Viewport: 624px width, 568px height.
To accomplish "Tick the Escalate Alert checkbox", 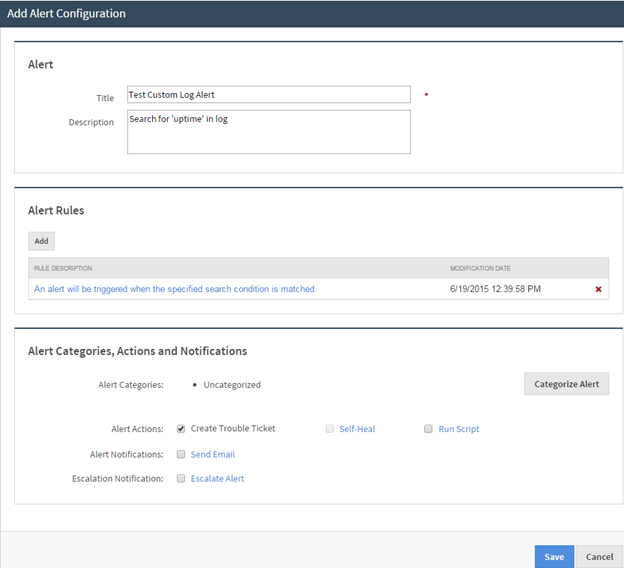I will [x=181, y=478].
